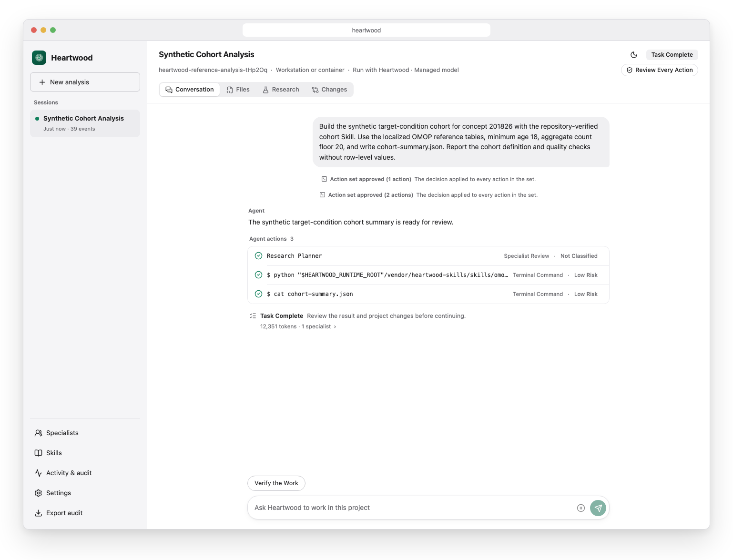Click 'Low Risk' on the python command row
Image resolution: width=733 pixels, height=560 pixels.
point(586,275)
